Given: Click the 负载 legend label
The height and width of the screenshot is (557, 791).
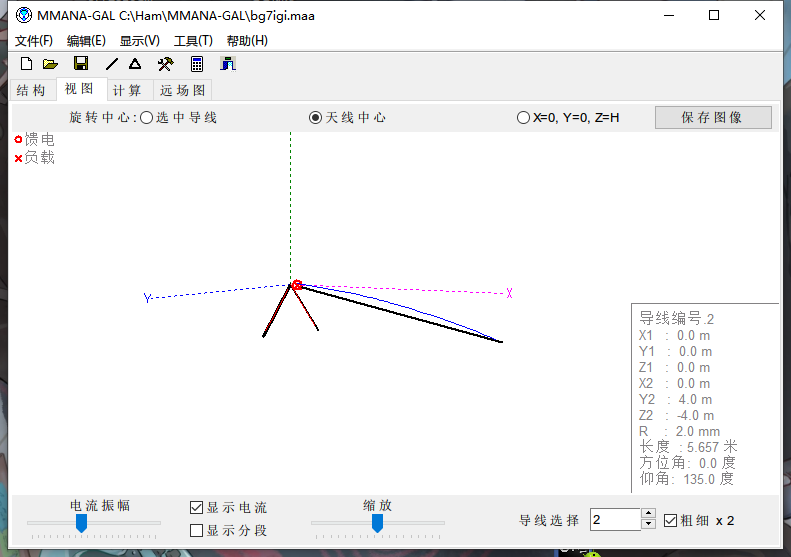Looking at the screenshot, I should (x=39, y=157).
